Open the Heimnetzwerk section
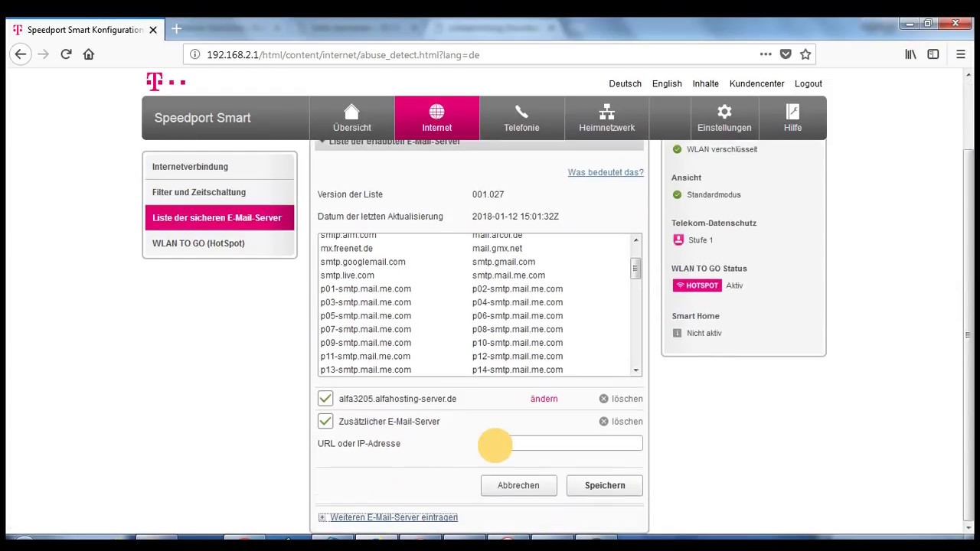Viewport: 980px width, 551px height. [606, 118]
